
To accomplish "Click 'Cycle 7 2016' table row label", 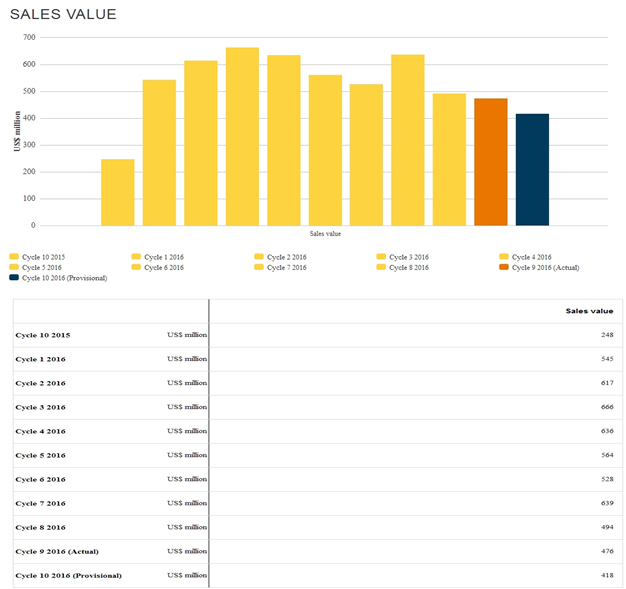I will 40,503.
